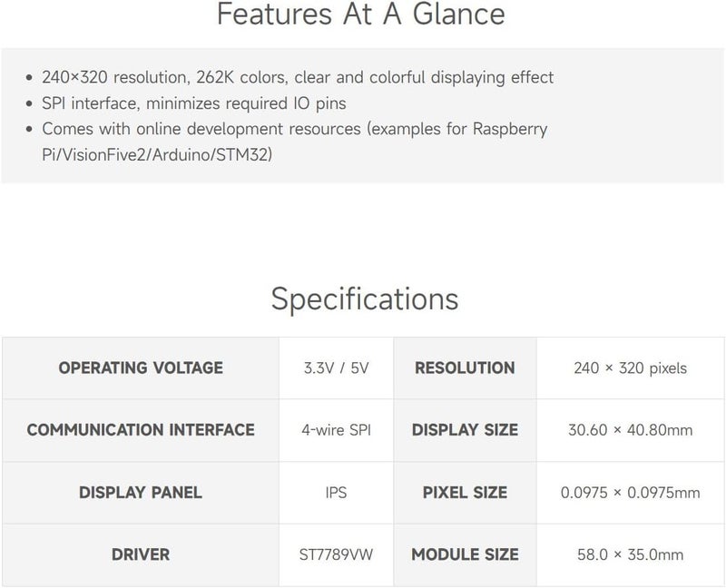Select the DRIVER label cell
Image resolution: width=726 pixels, height=588 pixels.
tap(141, 554)
